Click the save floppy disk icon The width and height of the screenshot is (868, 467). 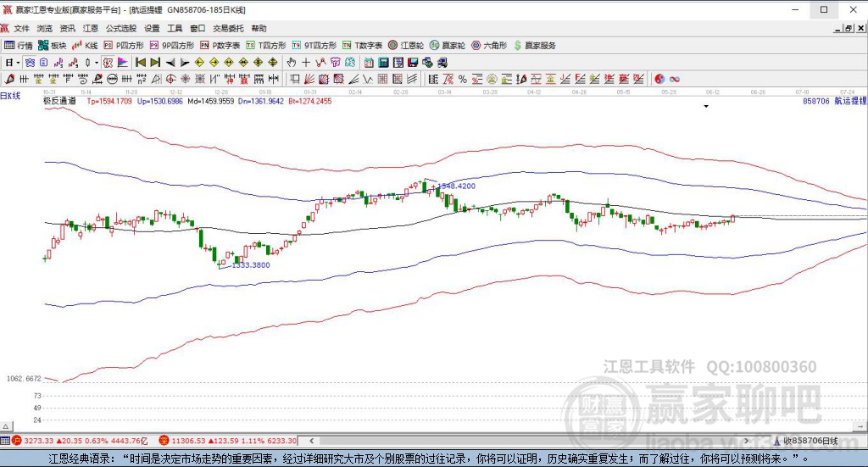[x=413, y=63]
